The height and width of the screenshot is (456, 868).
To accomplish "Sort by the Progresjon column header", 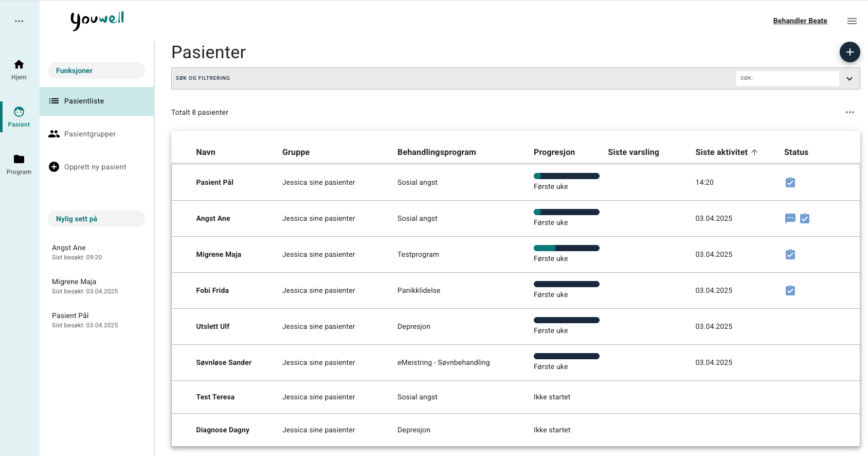I will (x=554, y=152).
